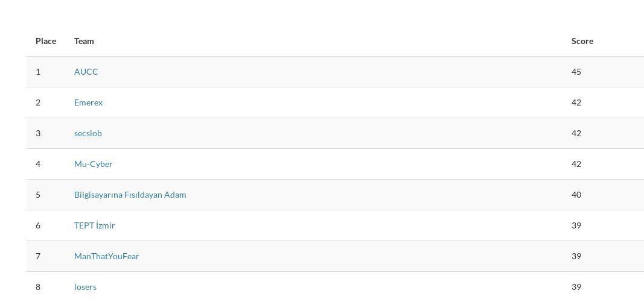Click the score 40 in fifth row

click(576, 195)
